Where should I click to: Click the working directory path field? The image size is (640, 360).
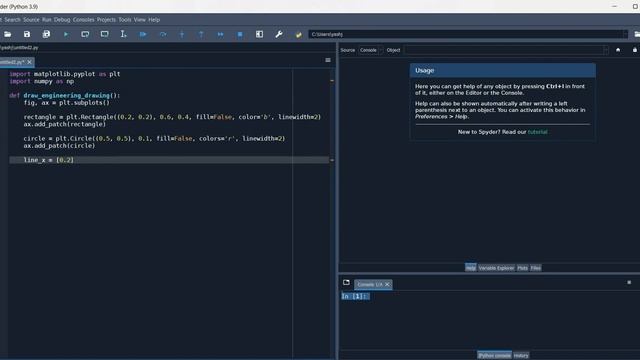[465, 34]
